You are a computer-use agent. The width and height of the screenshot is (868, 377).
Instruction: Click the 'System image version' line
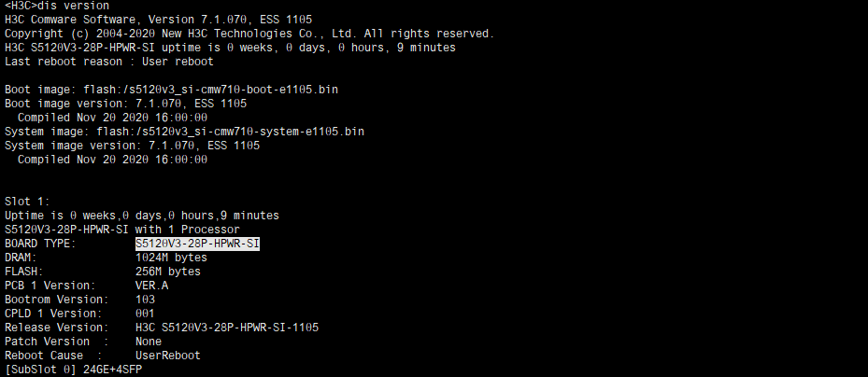click(132, 146)
